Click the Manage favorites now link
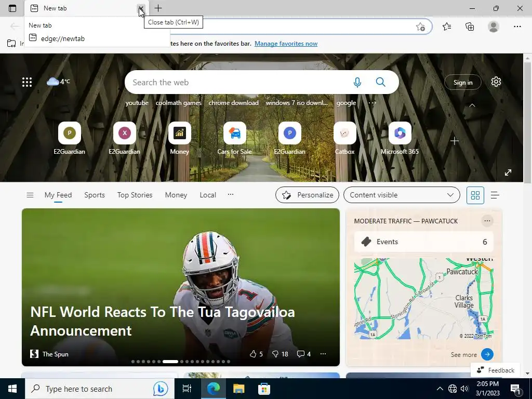532x399 pixels. 286,44
